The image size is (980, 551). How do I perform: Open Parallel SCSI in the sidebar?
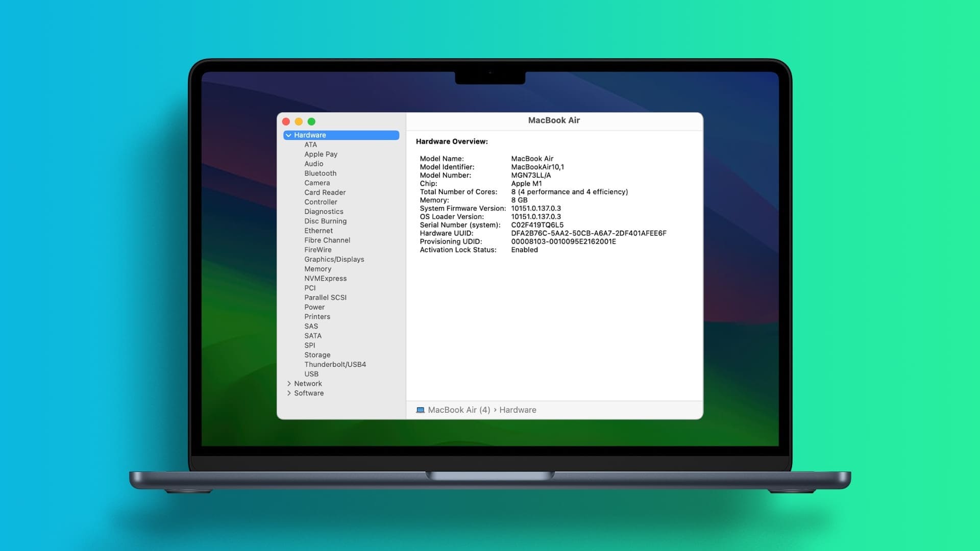(325, 298)
